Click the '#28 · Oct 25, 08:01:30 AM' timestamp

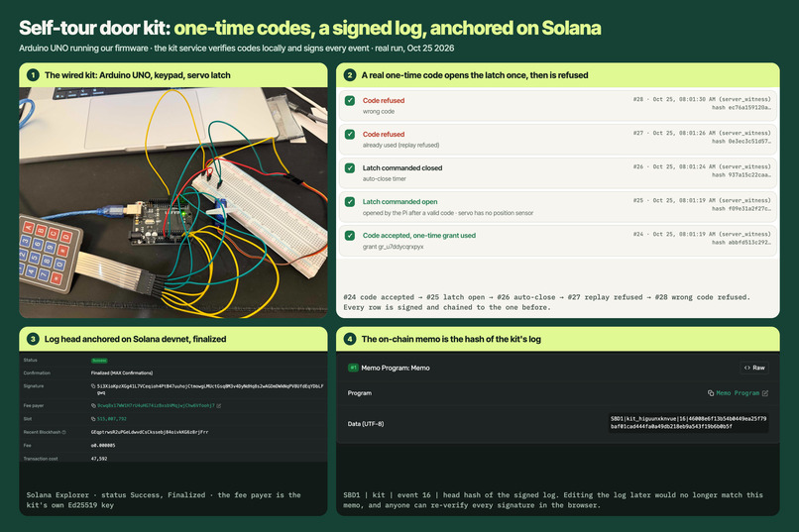[702, 99]
